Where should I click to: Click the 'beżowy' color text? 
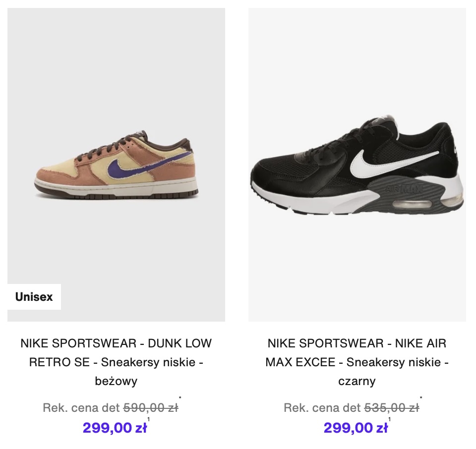click(x=116, y=381)
